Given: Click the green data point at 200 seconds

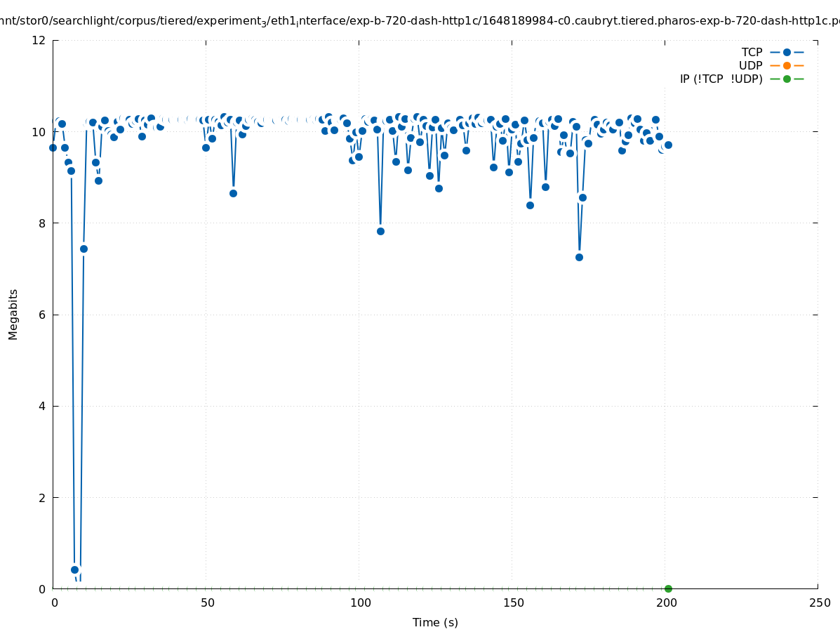Looking at the screenshot, I should pos(668,588).
